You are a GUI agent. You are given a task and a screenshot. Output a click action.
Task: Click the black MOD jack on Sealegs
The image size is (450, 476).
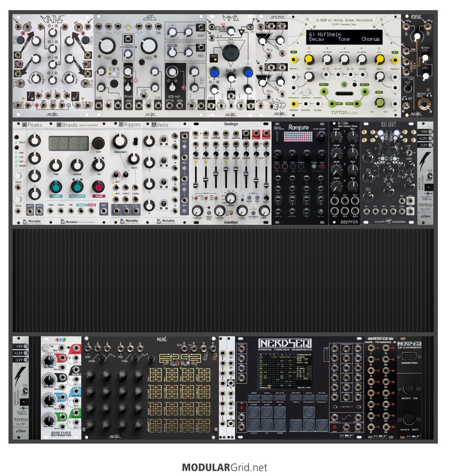[246, 133]
